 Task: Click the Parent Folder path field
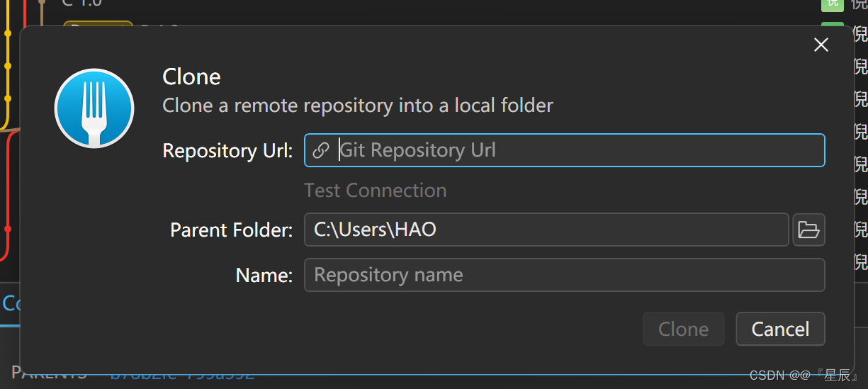pyautogui.click(x=546, y=230)
